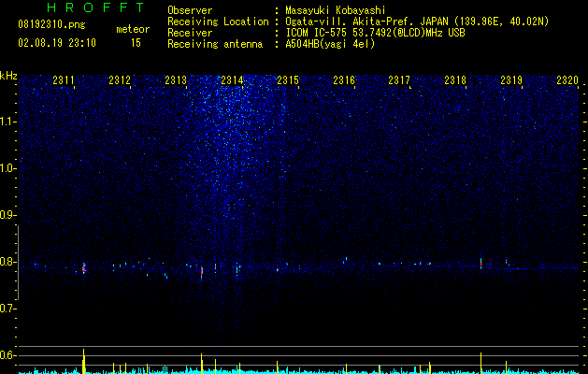588x374 pixels.
Task: Click the Receiving antenna label
Action: coord(215,44)
